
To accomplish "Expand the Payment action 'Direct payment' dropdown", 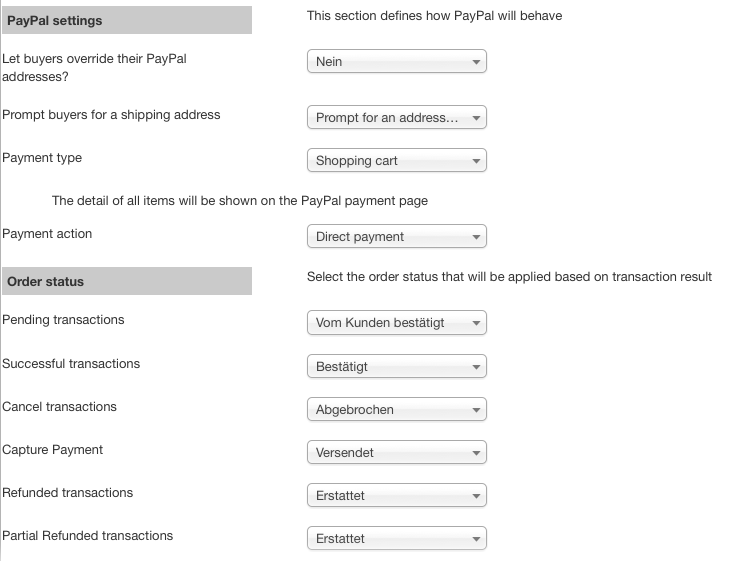I will (396, 237).
